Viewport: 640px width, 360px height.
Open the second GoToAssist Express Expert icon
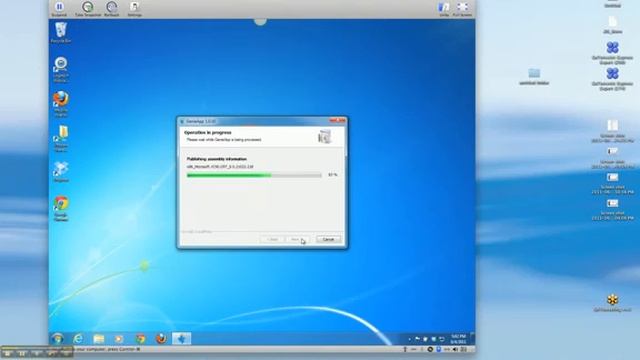(x=612, y=79)
